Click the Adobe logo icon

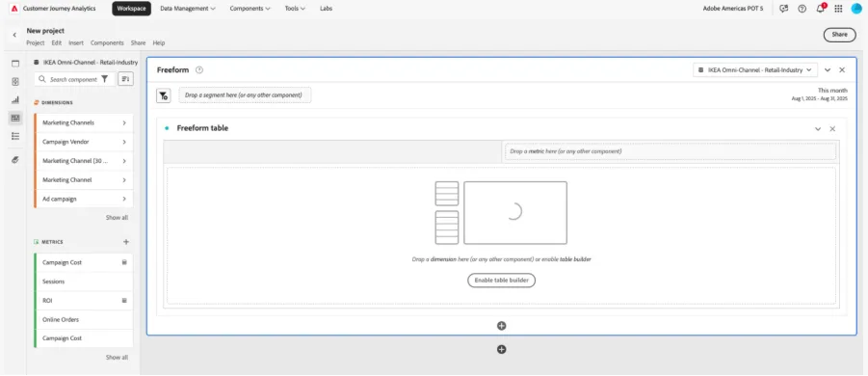(14, 9)
